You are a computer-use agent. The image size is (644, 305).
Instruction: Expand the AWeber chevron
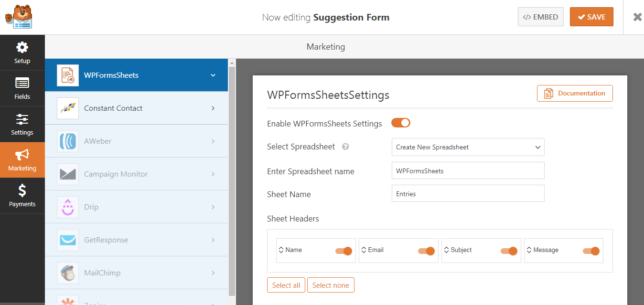213,141
